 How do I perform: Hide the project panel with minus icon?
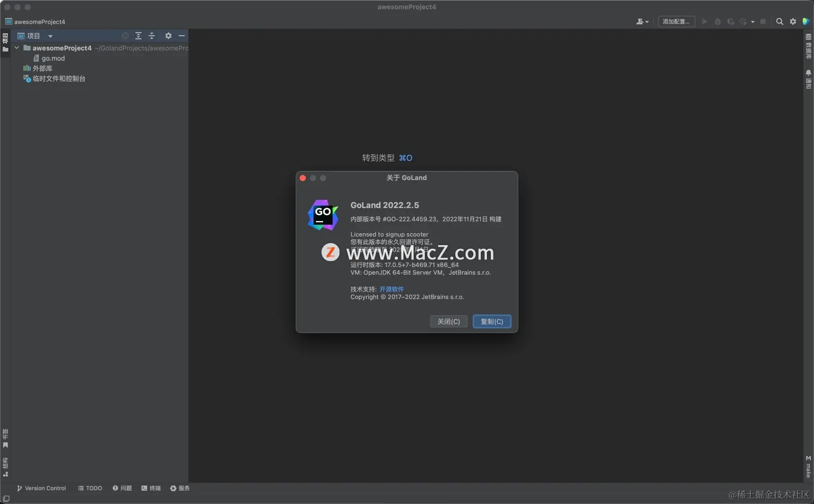(x=182, y=36)
